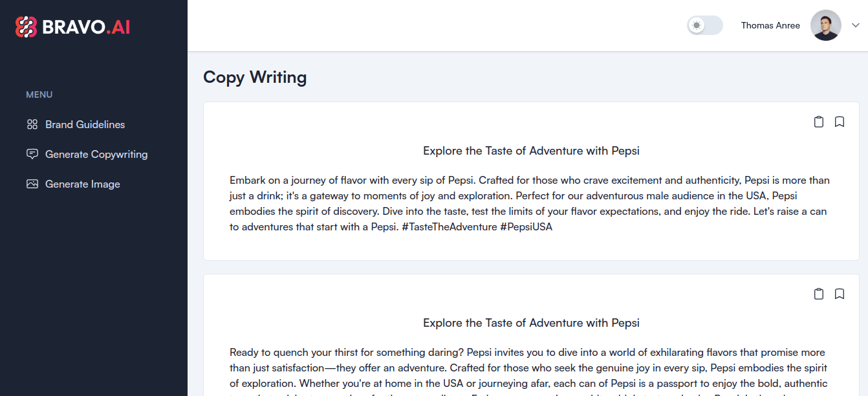
Task: Click the Bravo.AI logo icon
Action: click(x=27, y=27)
